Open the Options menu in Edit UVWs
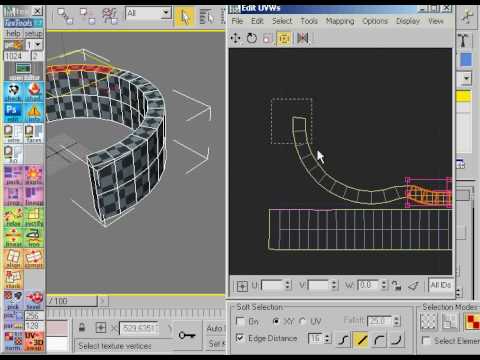The width and height of the screenshot is (480, 360). (x=375, y=21)
